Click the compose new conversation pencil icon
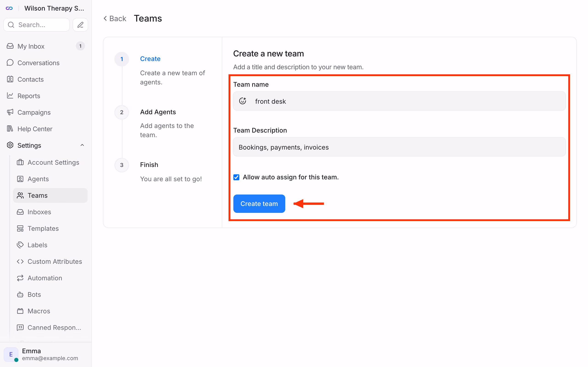Viewport: 588px width, 367px height. point(80,25)
